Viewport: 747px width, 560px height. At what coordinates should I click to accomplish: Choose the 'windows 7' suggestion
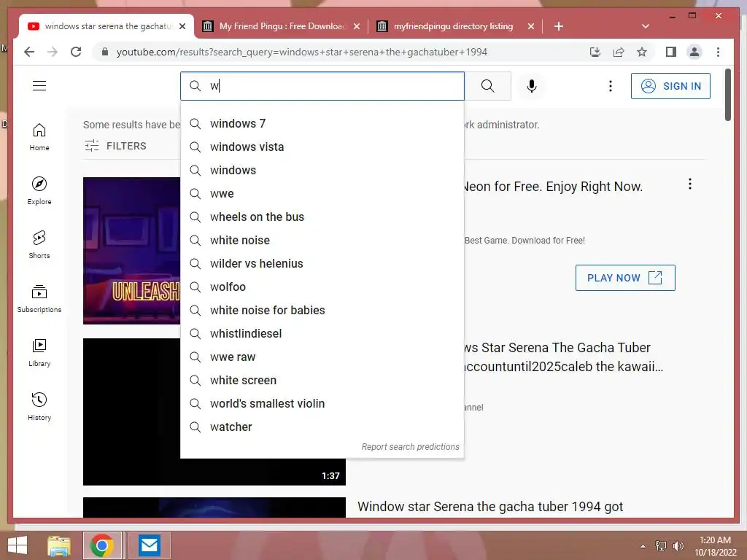(x=322, y=124)
